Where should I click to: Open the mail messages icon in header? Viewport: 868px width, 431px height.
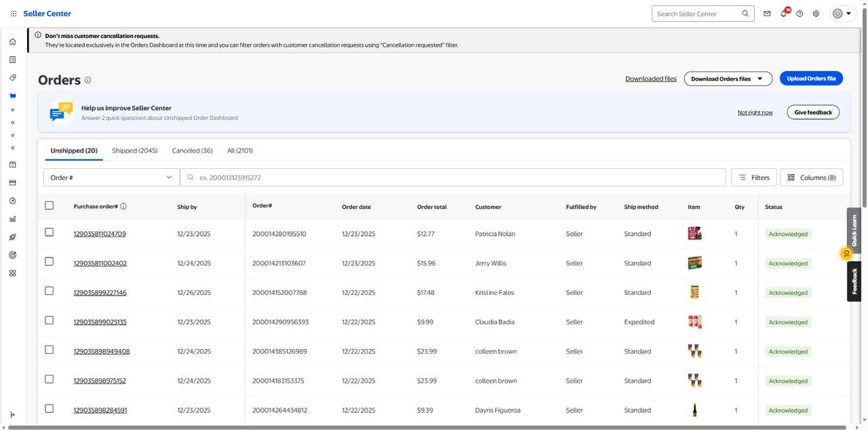pyautogui.click(x=767, y=14)
